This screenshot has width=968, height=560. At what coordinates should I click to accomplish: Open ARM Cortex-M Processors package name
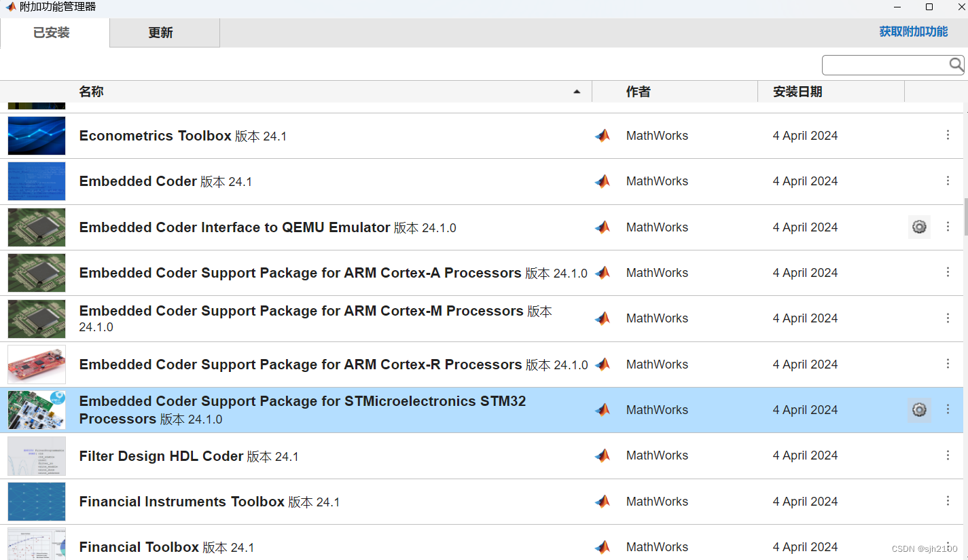[x=302, y=311]
